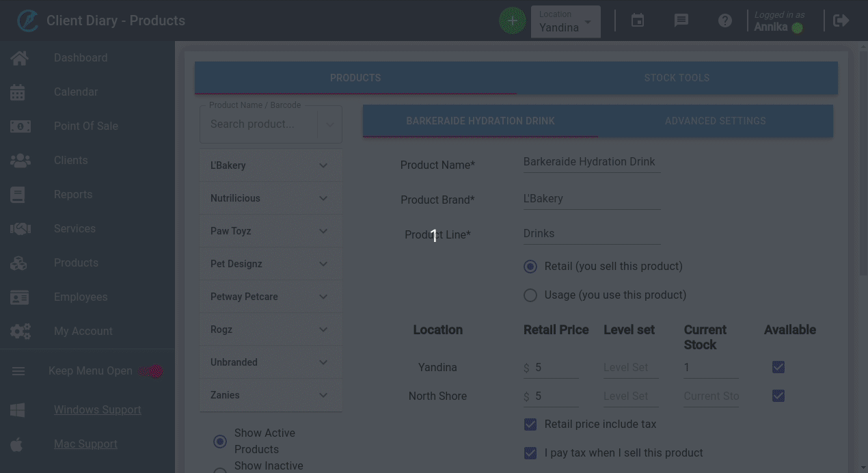Open Clients page from sidebar
This screenshot has height=473, width=868.
[71, 161]
